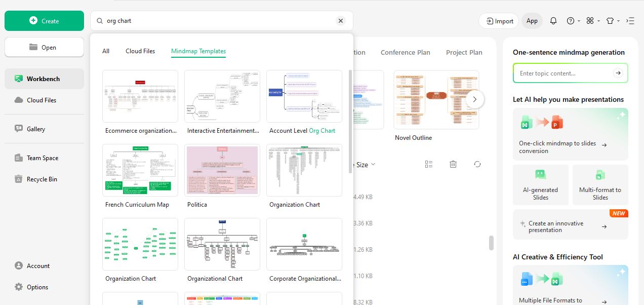Open notifications bell icon

coord(553,21)
